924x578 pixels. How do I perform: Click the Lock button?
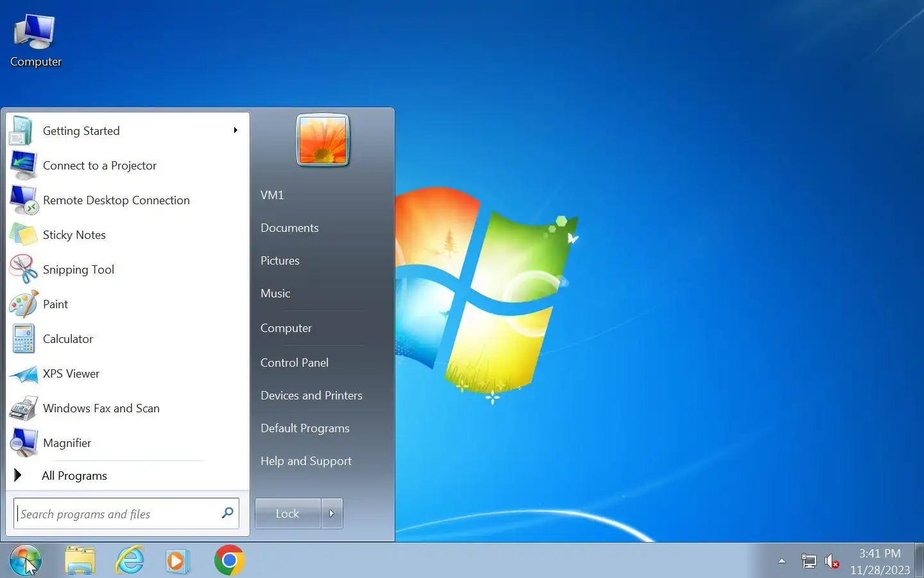pos(287,514)
